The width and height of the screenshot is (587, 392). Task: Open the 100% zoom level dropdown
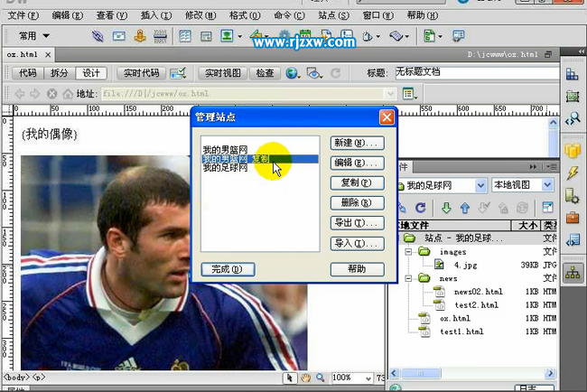(368, 378)
